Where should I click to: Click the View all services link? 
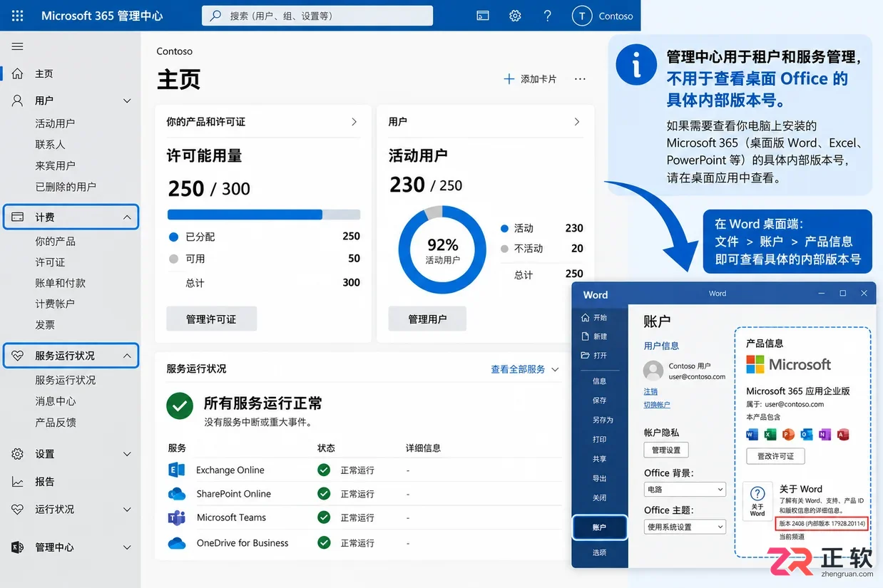pos(525,369)
